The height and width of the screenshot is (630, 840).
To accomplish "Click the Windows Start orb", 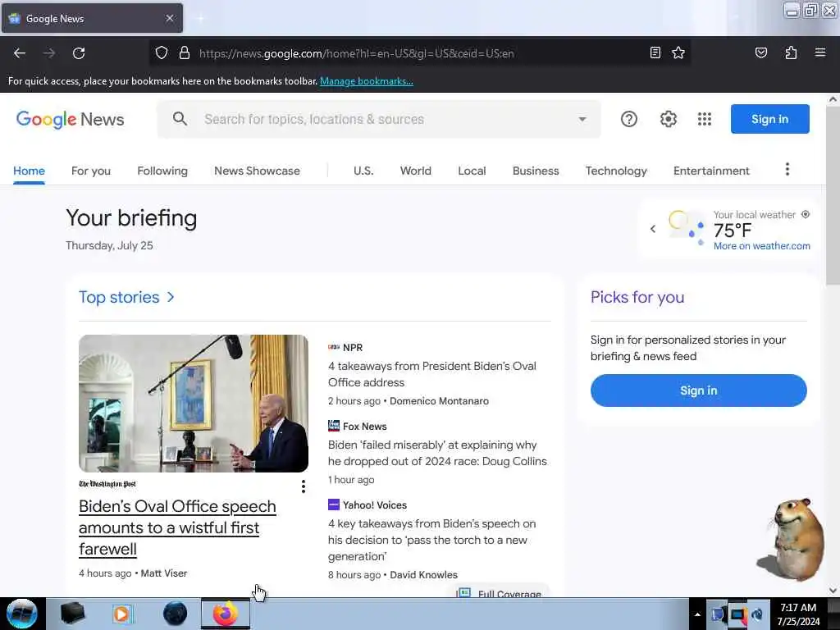I will tap(22, 614).
